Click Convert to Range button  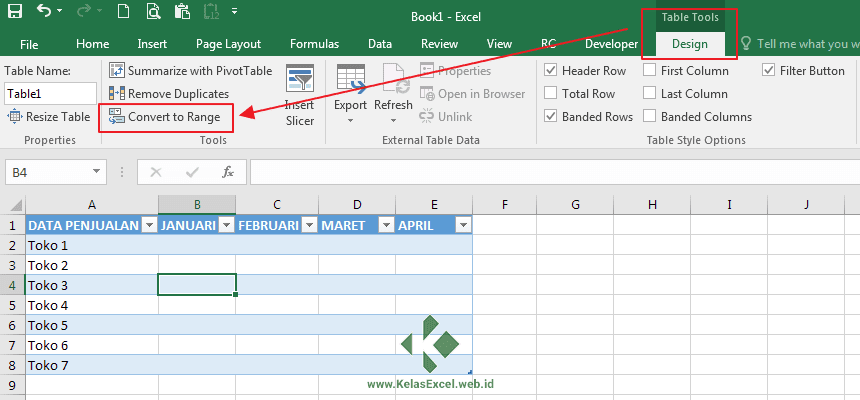point(165,117)
